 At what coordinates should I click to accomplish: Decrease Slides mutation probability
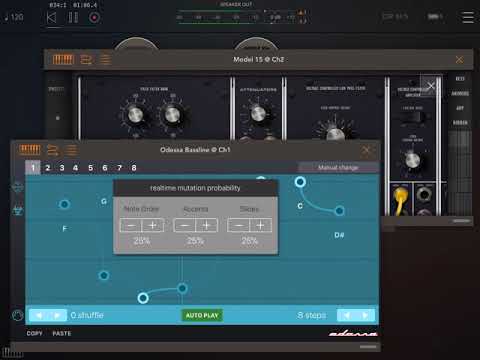click(238, 225)
